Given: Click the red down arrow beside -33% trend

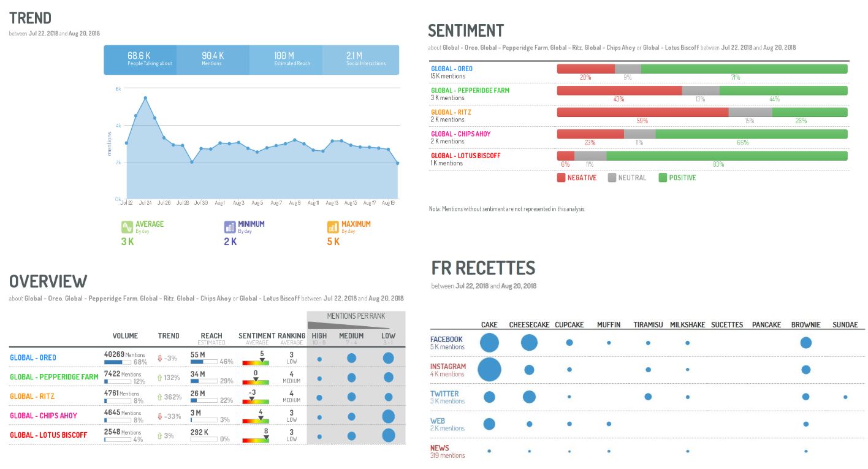Looking at the screenshot, I should [160, 416].
